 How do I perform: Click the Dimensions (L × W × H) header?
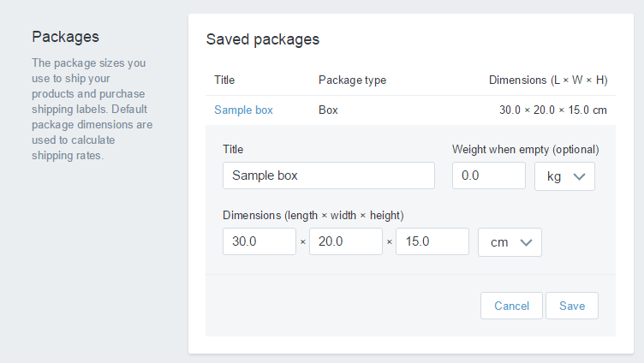[x=548, y=80]
